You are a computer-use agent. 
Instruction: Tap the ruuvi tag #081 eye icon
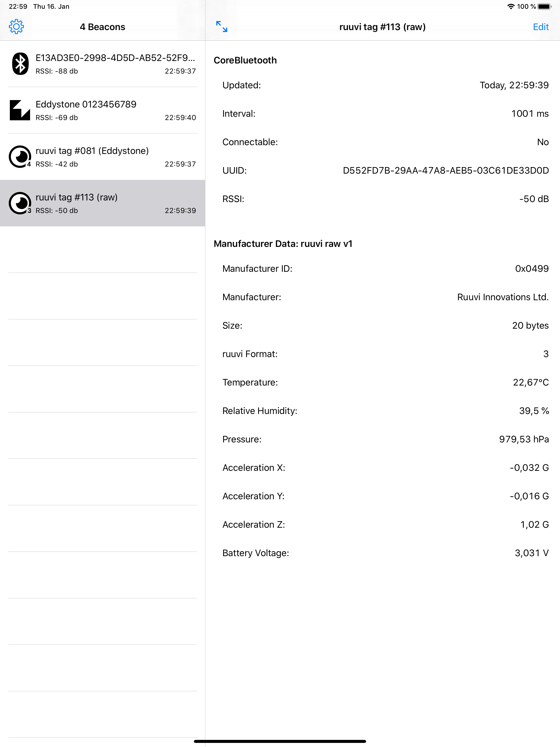coord(20,157)
